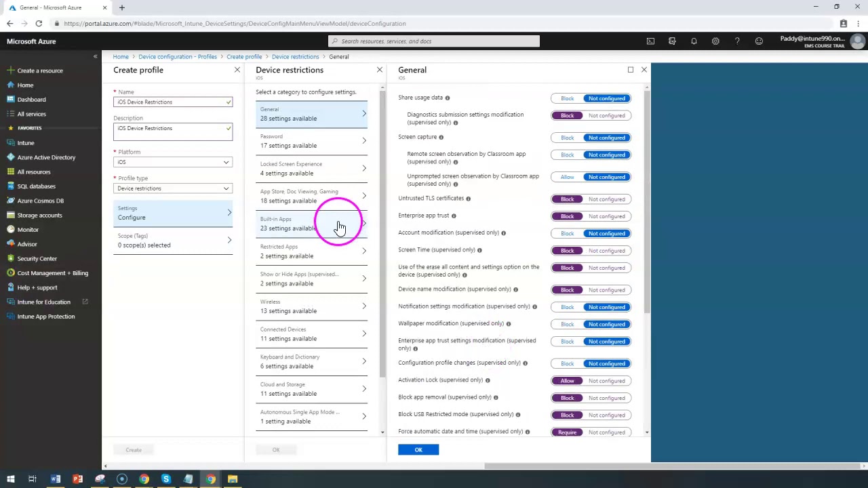Open Home in the sidebar
868x488 pixels.
pyautogui.click(x=25, y=85)
